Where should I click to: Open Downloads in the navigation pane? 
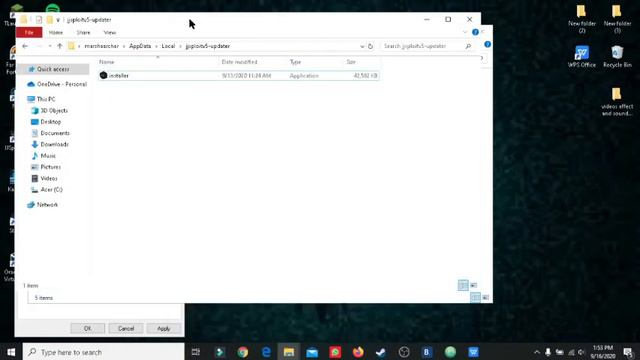[x=50, y=144]
